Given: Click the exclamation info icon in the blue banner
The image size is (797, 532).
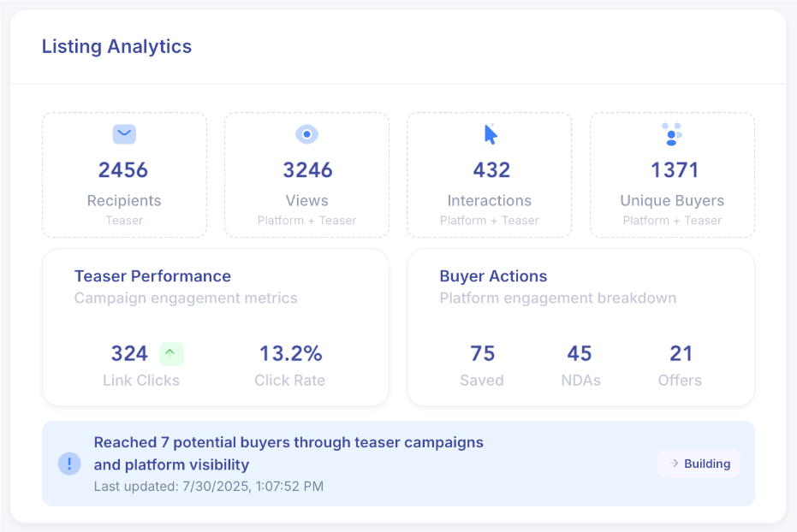Looking at the screenshot, I should (x=69, y=463).
